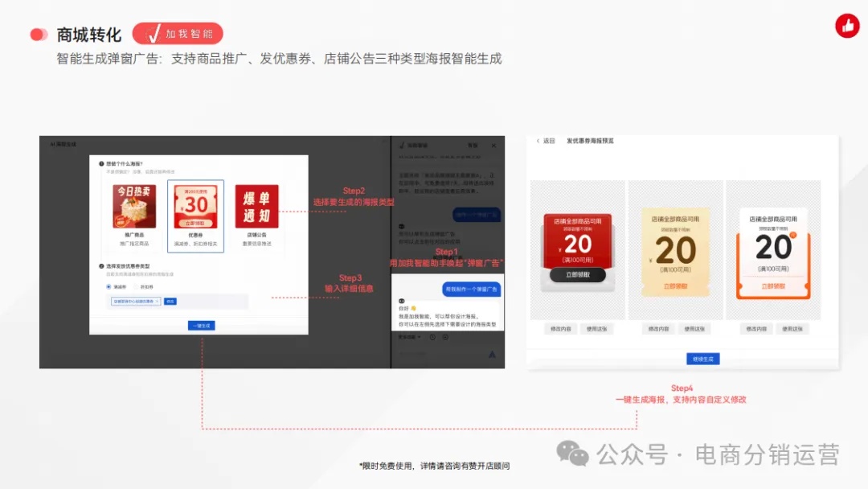
Task: Click the circled plus icon in chat toolbar
Action: 445,337
